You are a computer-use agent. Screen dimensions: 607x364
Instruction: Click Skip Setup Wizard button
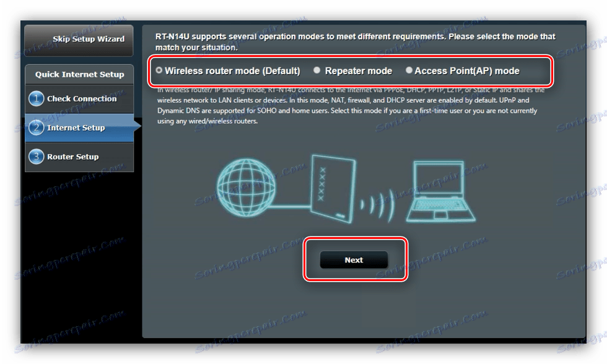click(x=79, y=40)
